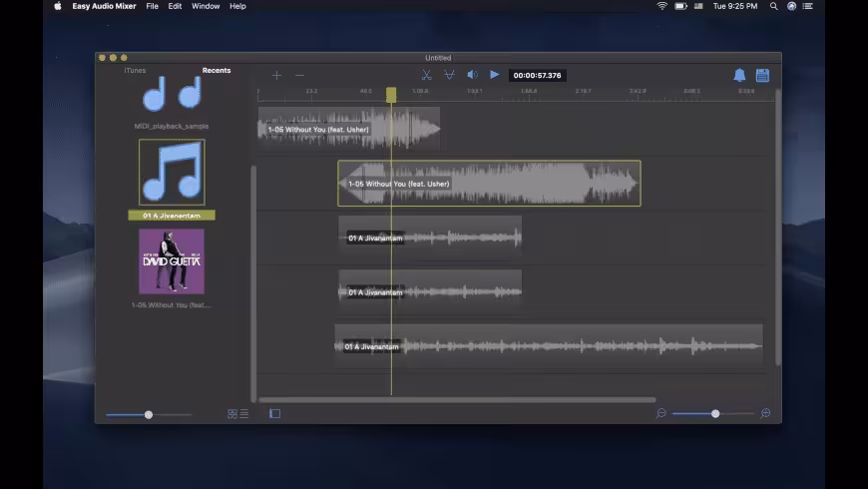
Task: Open Notification Center list icon
Action: (x=808, y=6)
